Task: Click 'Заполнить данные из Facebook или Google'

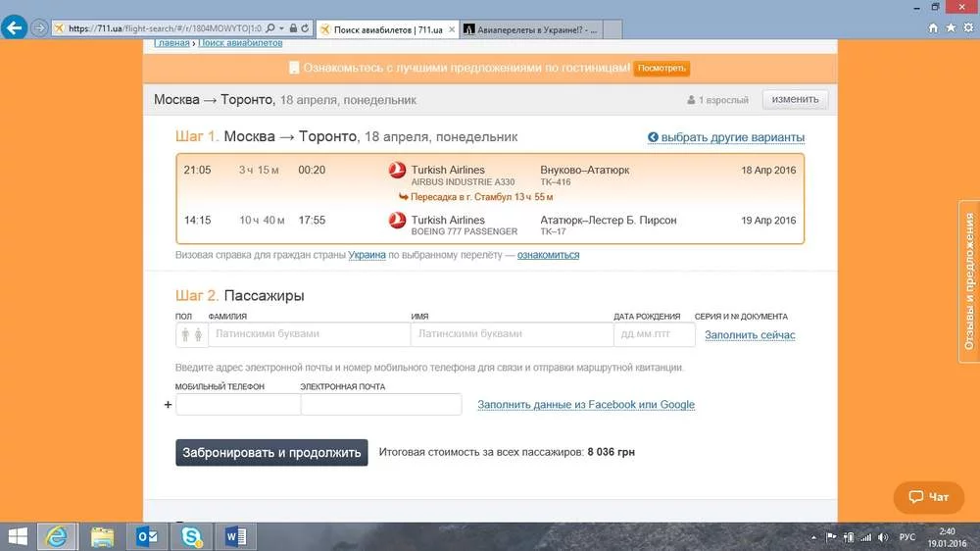Action: tap(586, 405)
